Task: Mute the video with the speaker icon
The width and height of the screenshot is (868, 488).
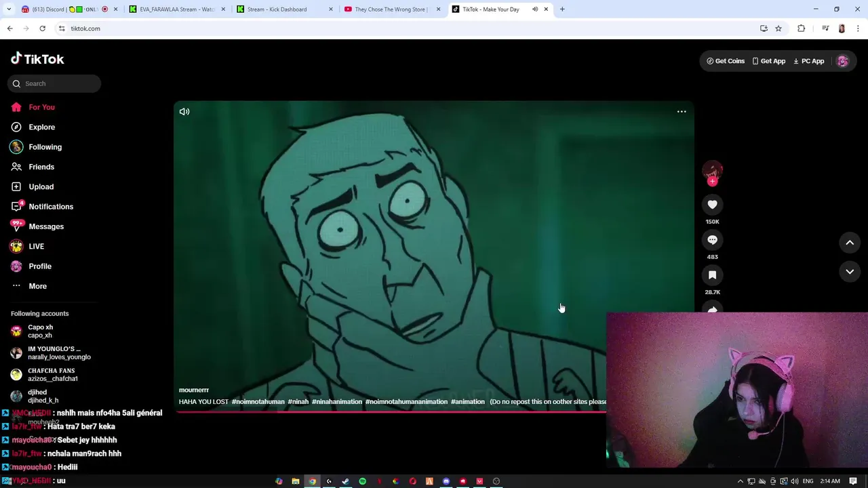Action: [x=184, y=111]
